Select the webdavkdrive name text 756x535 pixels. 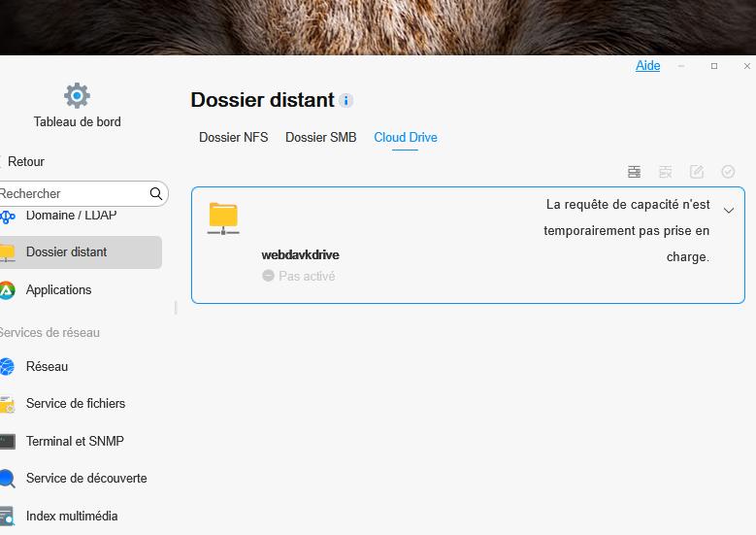pyautogui.click(x=300, y=254)
